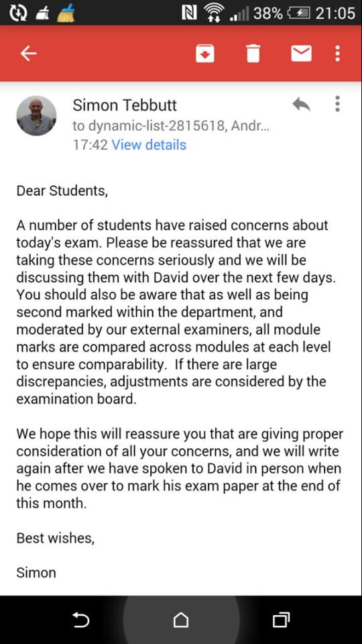Expand the recipient list starting with dynamic-list-2815618

[x=171, y=125]
